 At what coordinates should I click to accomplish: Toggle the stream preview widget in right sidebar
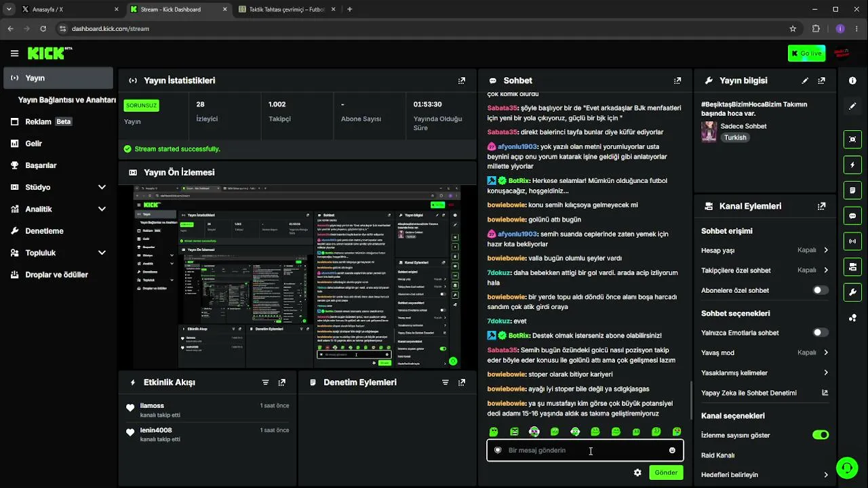(852, 139)
